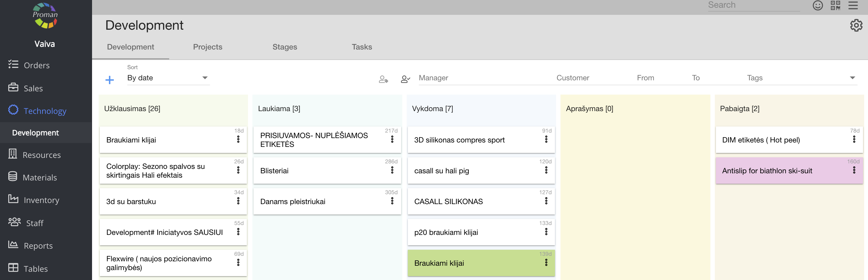
Task: Toggle the person-with-checkmark filter icon
Action: point(405,79)
